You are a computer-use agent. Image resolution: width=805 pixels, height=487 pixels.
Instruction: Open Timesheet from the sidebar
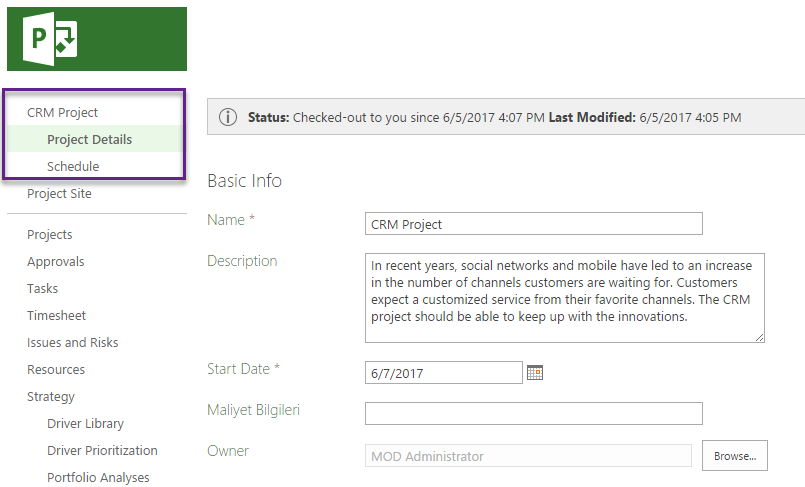(x=56, y=316)
